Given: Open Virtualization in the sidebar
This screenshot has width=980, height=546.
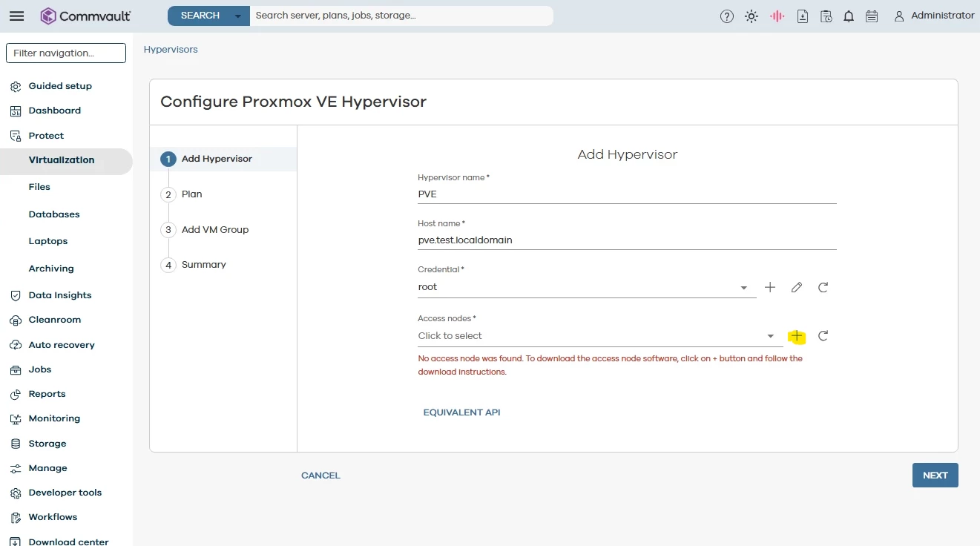Looking at the screenshot, I should (62, 160).
